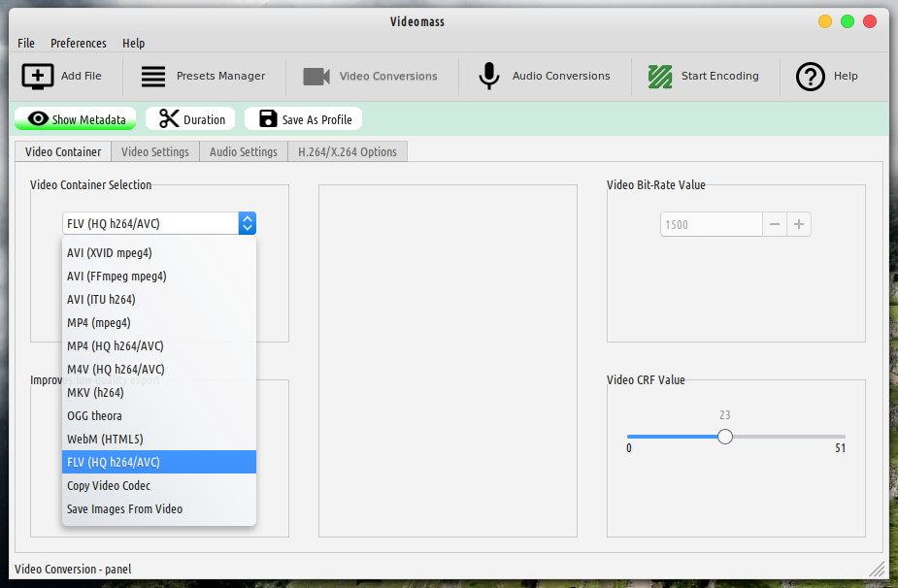Select Save Images From Video option
Screen dimensions: 898x588
click(x=159, y=509)
